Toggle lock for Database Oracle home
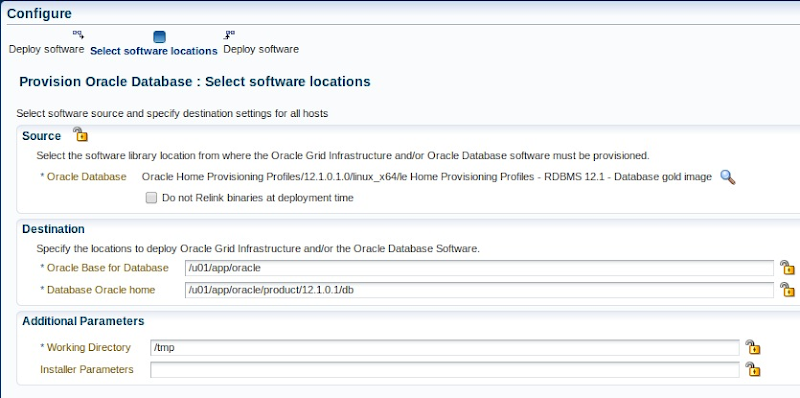Viewport: 800px width, 398px height. (x=787, y=290)
